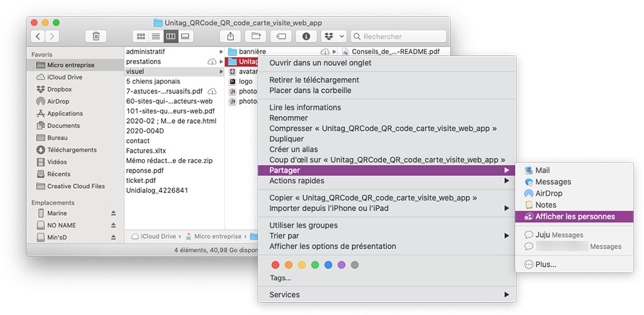Switch to list view in the toolbar
The height and width of the screenshot is (315, 644).
(156, 37)
